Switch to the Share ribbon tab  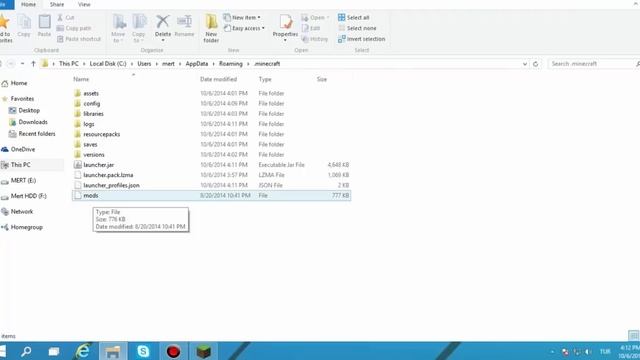[x=57, y=4]
